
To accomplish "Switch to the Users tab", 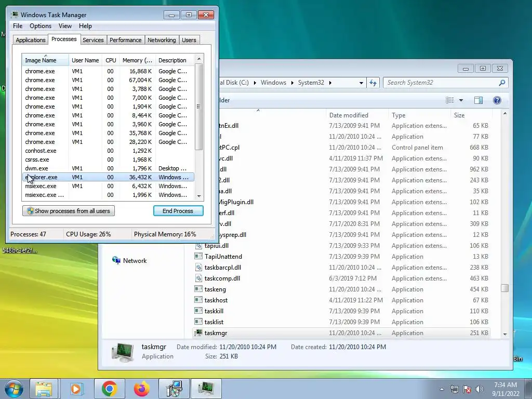I will coord(189,40).
